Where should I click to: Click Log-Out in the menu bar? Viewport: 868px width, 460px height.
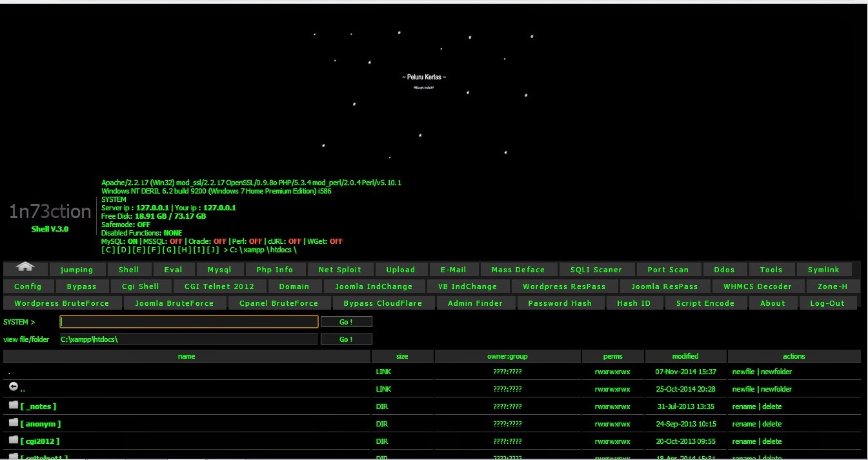point(828,303)
